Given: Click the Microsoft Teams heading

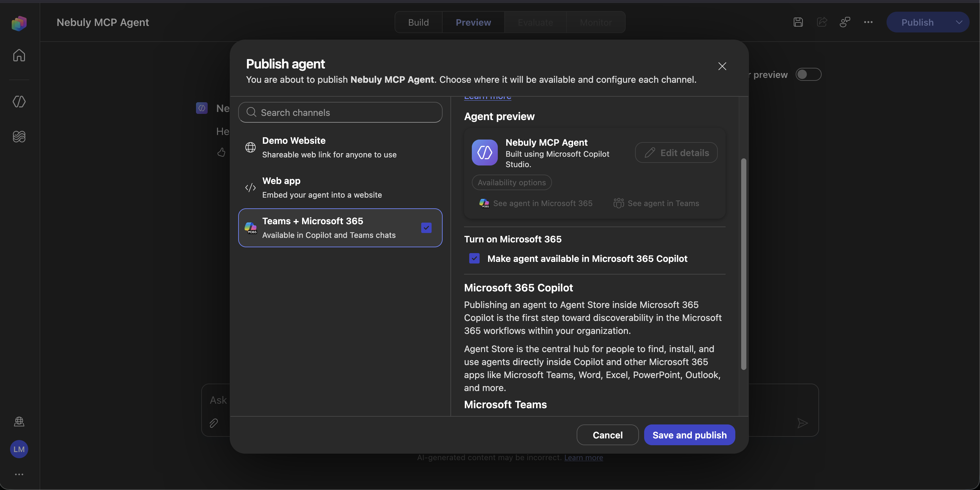Looking at the screenshot, I should [x=505, y=404].
